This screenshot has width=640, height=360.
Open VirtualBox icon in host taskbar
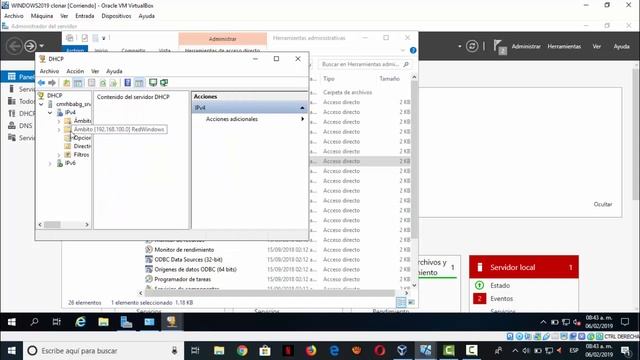click(402, 351)
